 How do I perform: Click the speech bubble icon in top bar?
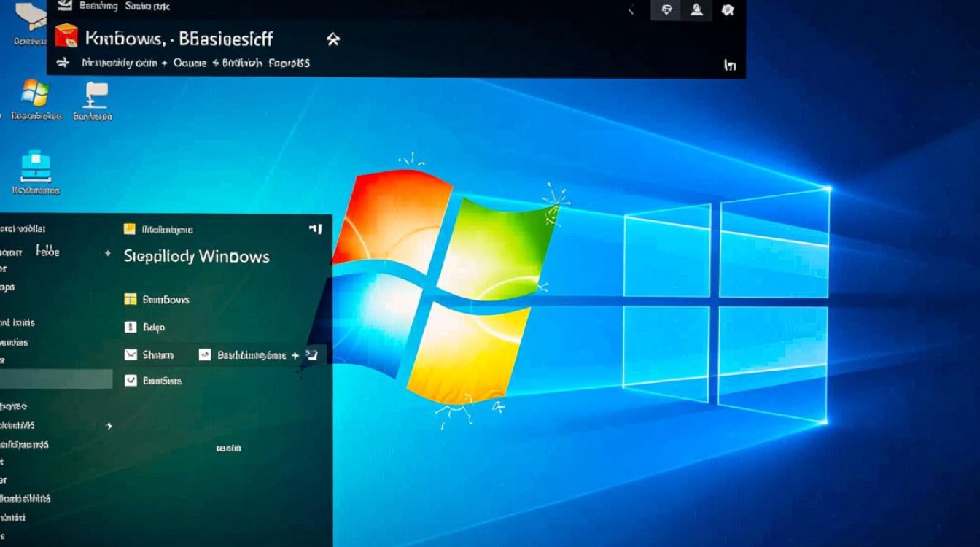click(666, 9)
